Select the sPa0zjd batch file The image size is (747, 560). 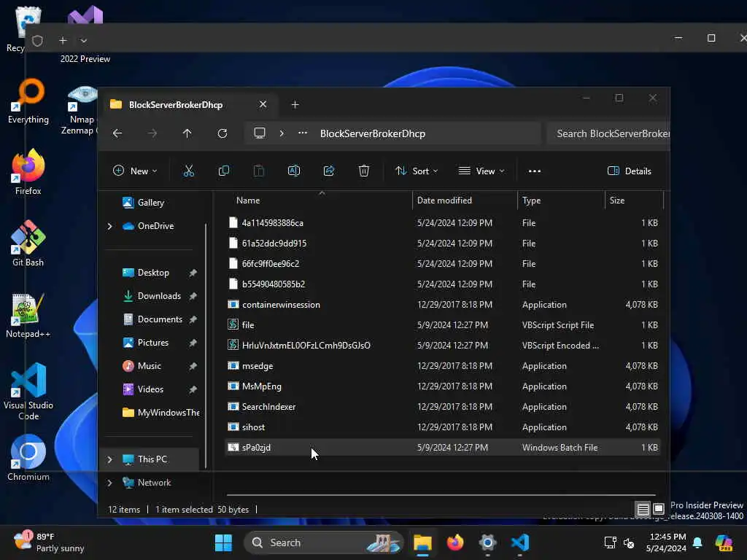[443, 448]
